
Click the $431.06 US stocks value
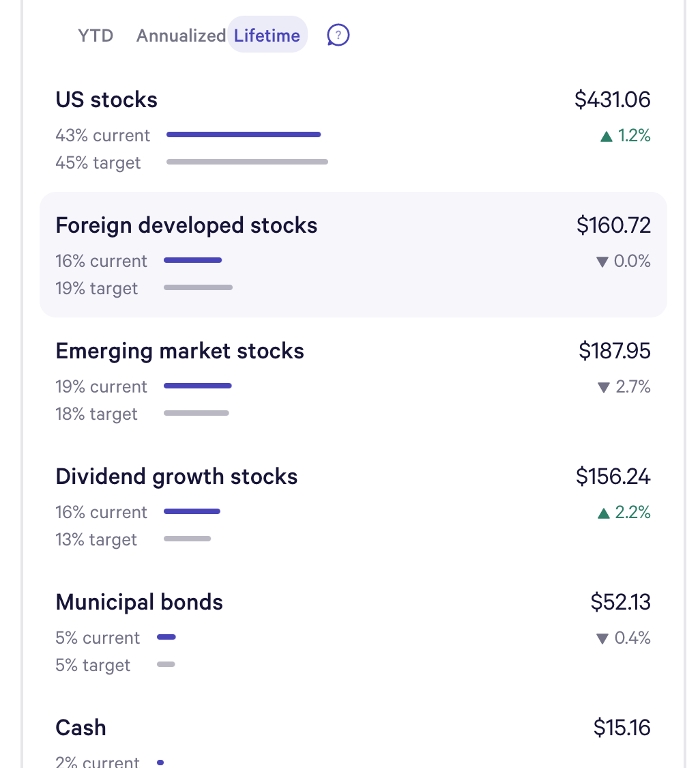point(612,100)
